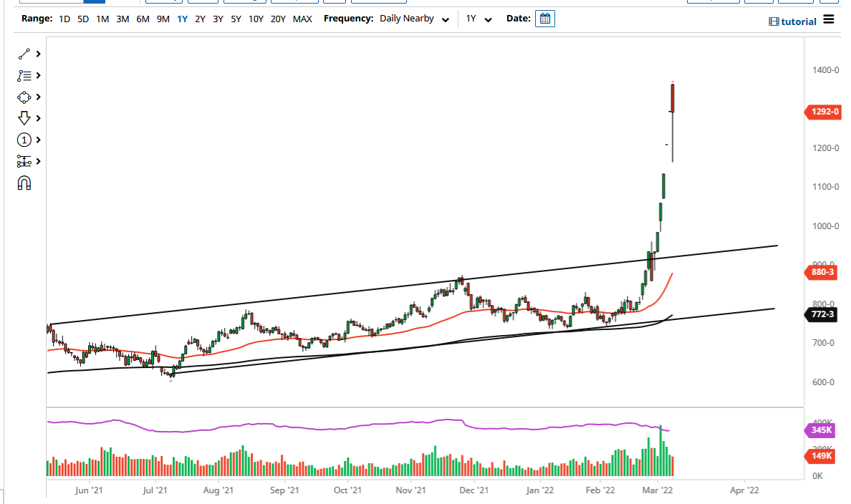This screenshot has height=504, width=851.
Task: Click the Apr '22 date axis label
Action: coord(745,490)
